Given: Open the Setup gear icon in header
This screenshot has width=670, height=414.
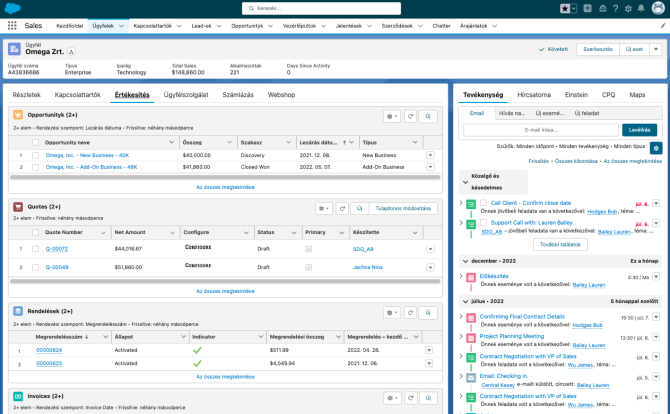Looking at the screenshot, I should [629, 8].
